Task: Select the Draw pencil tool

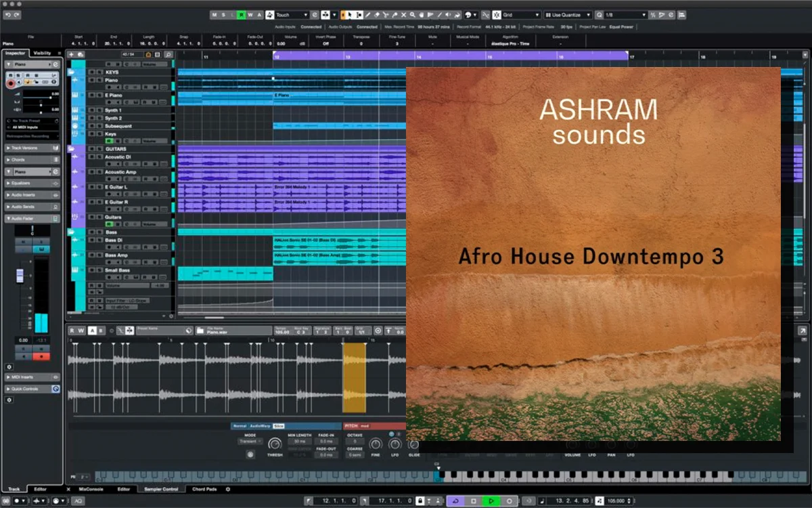Action: click(367, 15)
